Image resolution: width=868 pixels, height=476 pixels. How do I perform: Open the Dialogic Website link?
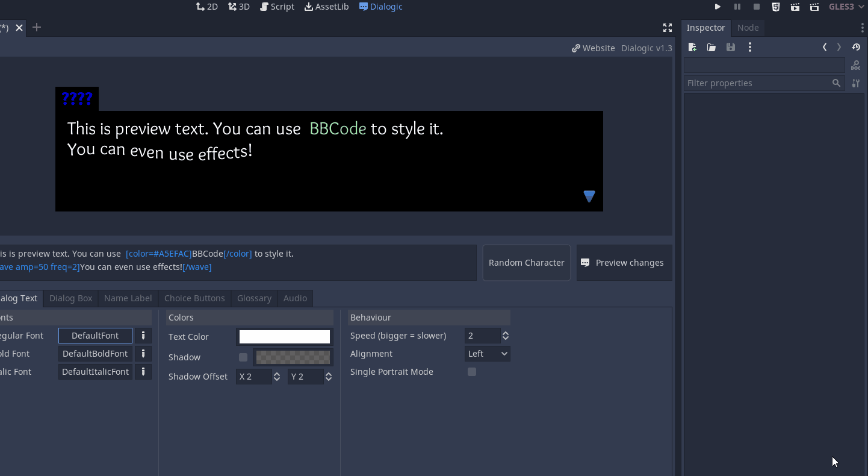pyautogui.click(x=593, y=48)
